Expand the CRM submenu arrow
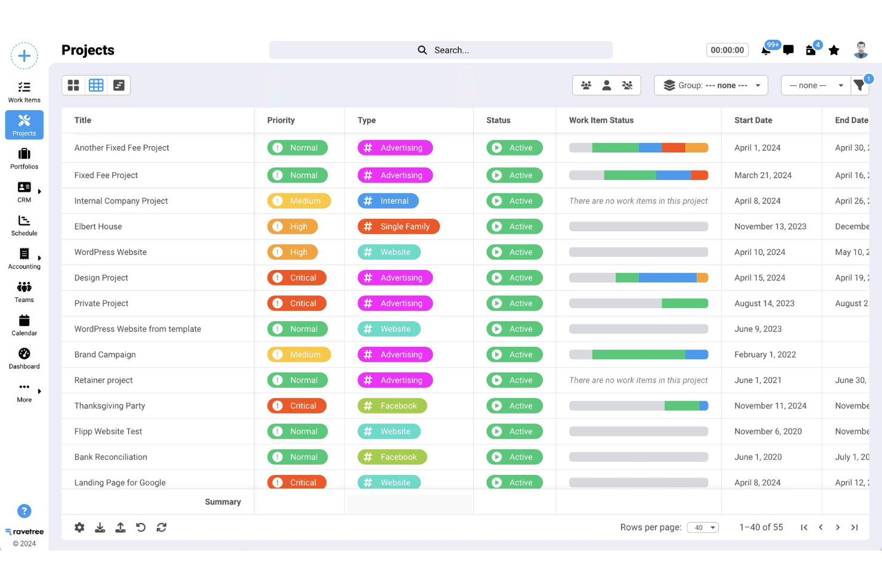 coord(39,191)
